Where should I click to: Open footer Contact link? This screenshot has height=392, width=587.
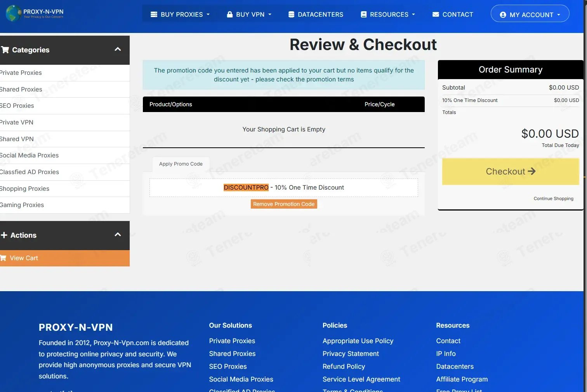pyautogui.click(x=448, y=341)
